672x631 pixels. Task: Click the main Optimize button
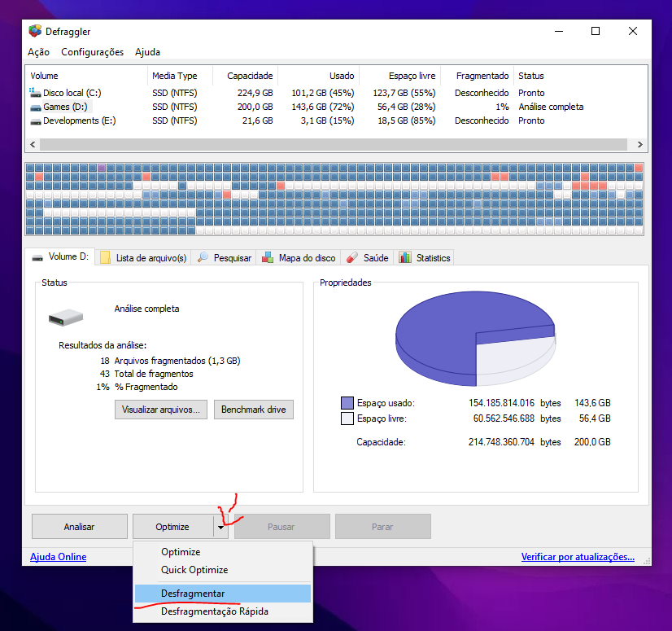(172, 527)
